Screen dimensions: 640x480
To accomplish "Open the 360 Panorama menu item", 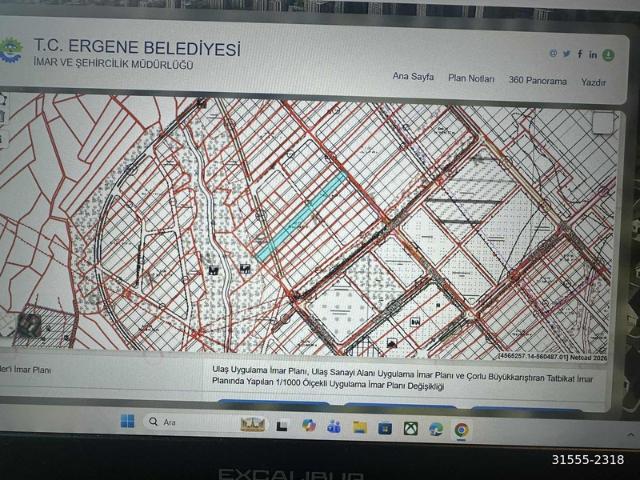I will pyautogui.click(x=538, y=80).
